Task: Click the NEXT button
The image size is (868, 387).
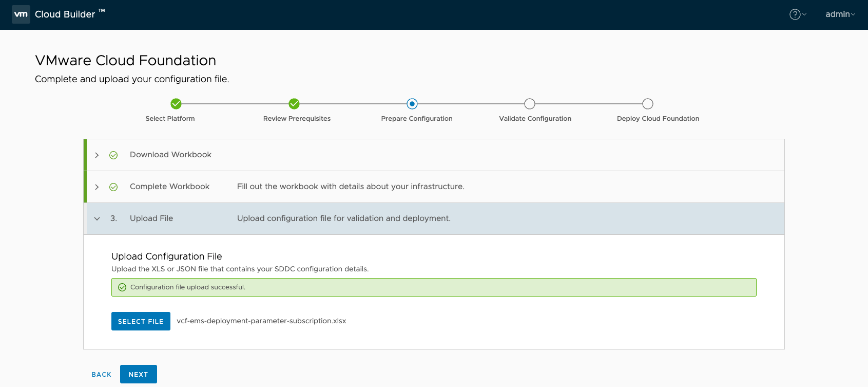Action: (x=139, y=374)
